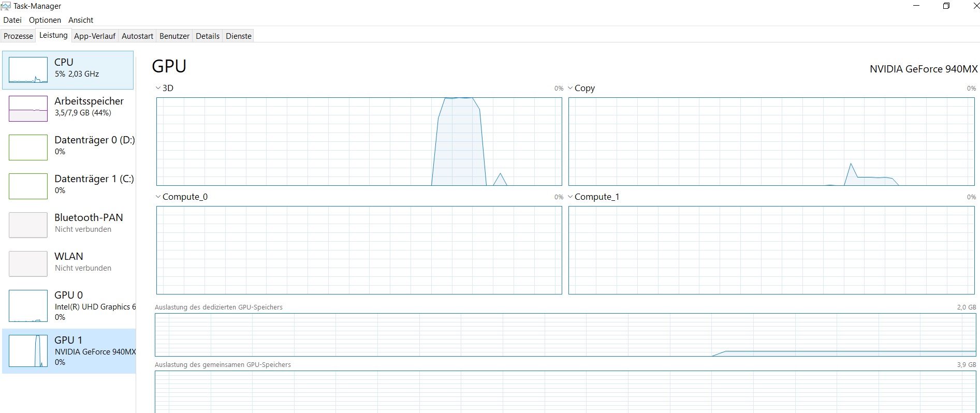Viewport: 980px width, 413px height.
Task: Open the Compute_1 engine dropdown
Action: [593, 197]
